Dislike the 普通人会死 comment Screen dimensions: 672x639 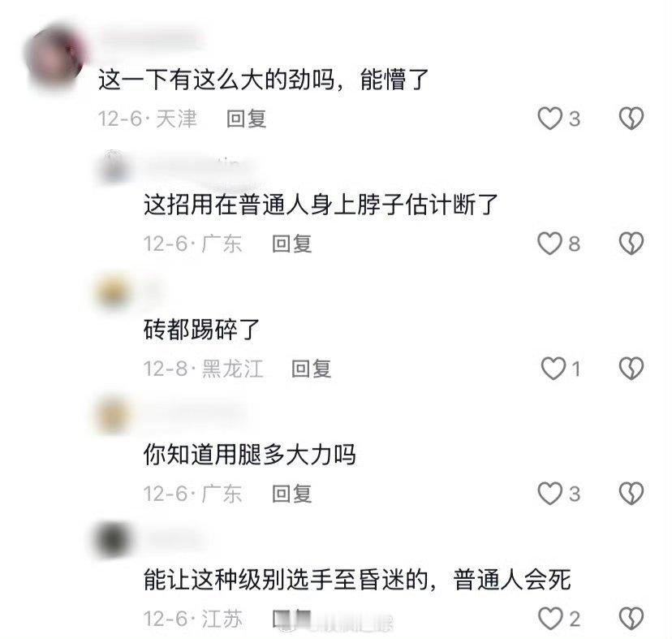pyautogui.click(x=631, y=619)
